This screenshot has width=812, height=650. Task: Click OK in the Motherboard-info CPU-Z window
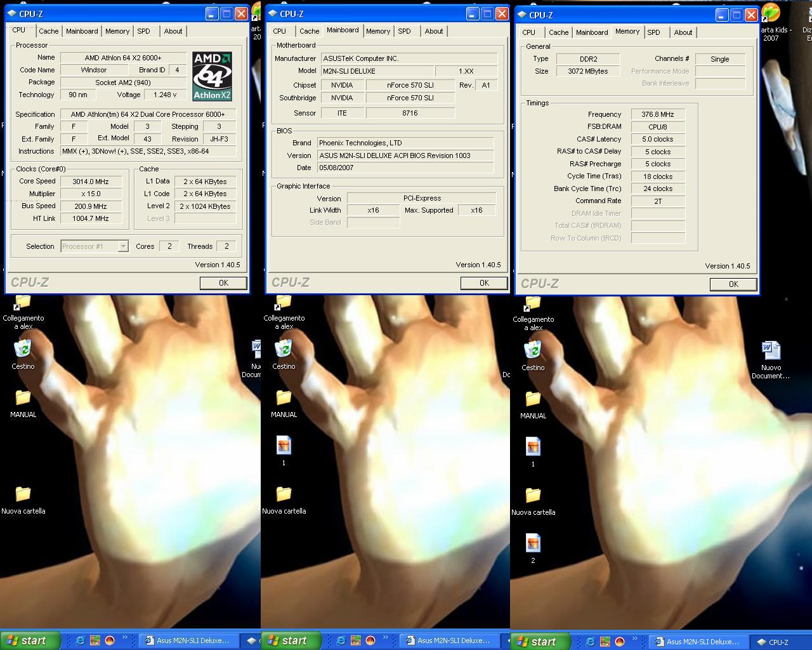click(x=484, y=283)
